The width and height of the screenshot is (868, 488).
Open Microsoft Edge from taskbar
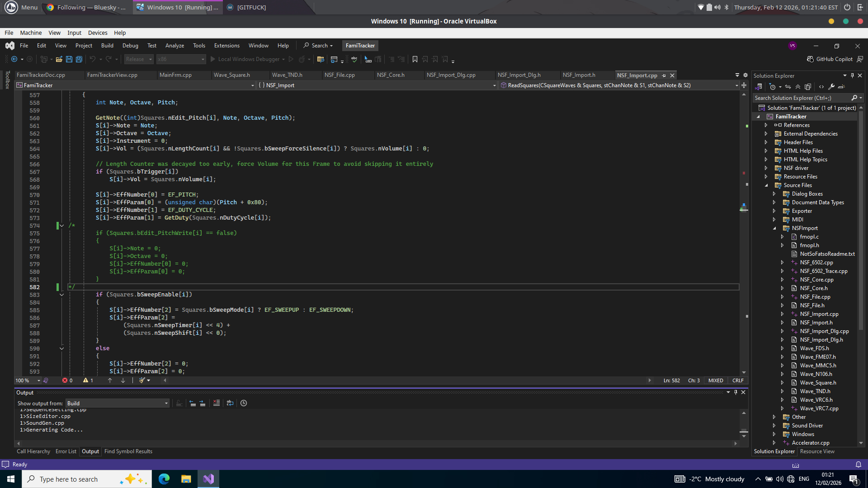pos(164,479)
